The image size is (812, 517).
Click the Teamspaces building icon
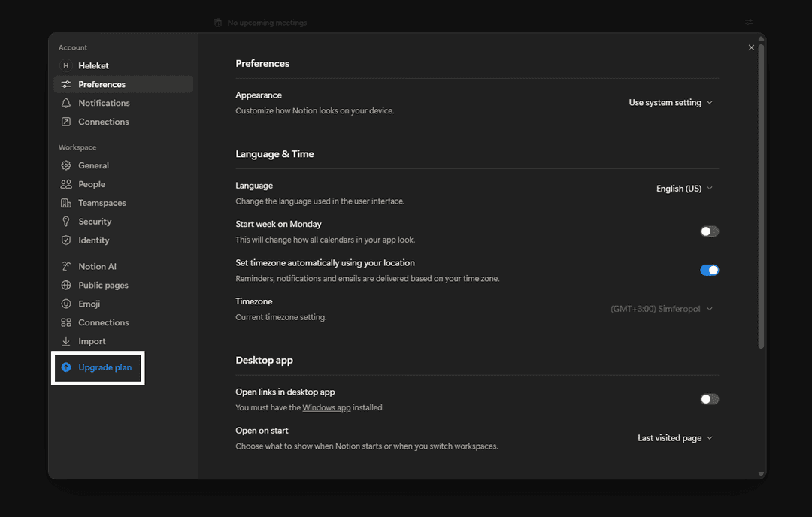tap(66, 203)
